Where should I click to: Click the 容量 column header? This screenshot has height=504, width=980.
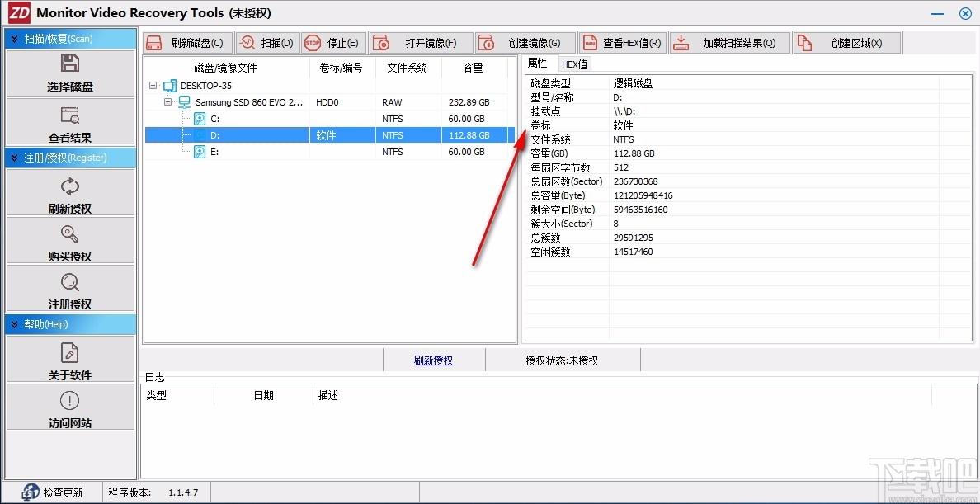[474, 68]
